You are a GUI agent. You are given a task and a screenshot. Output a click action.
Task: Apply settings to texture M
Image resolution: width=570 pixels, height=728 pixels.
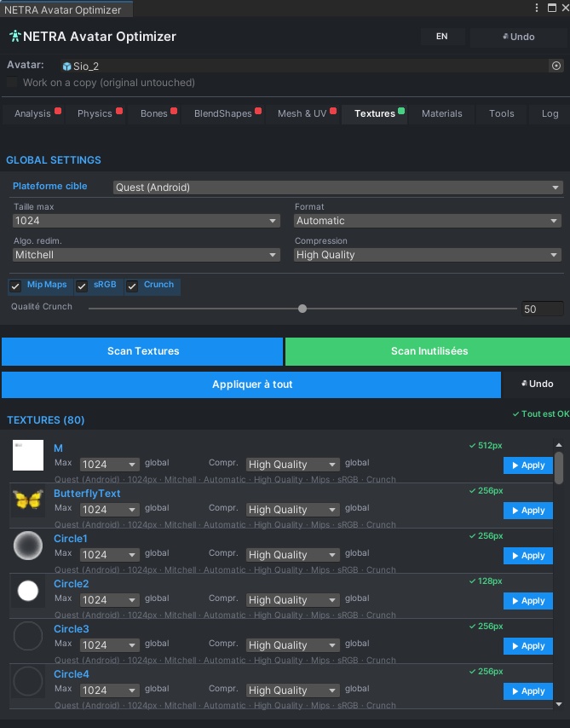coord(528,465)
